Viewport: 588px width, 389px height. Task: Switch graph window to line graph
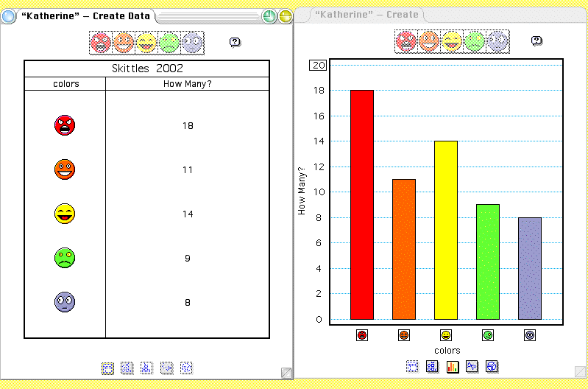point(472,366)
